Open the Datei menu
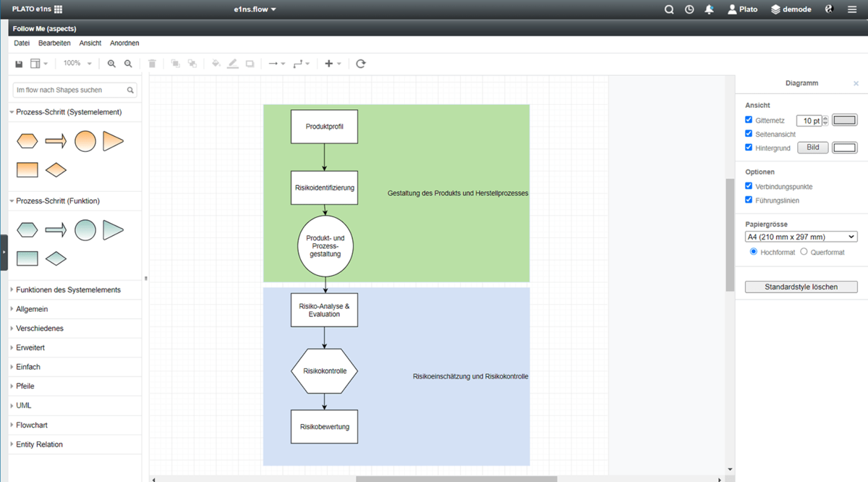Screen dimensions: 868x482 (22, 43)
